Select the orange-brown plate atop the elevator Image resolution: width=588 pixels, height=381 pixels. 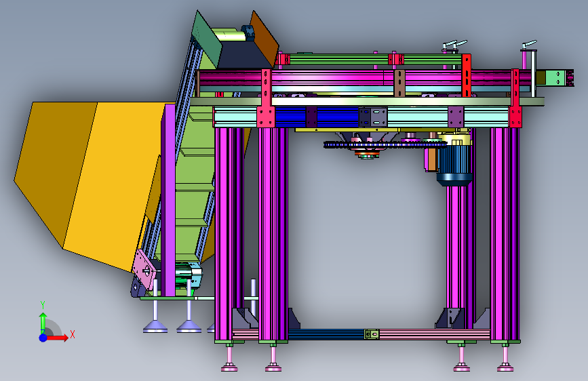(x=264, y=38)
